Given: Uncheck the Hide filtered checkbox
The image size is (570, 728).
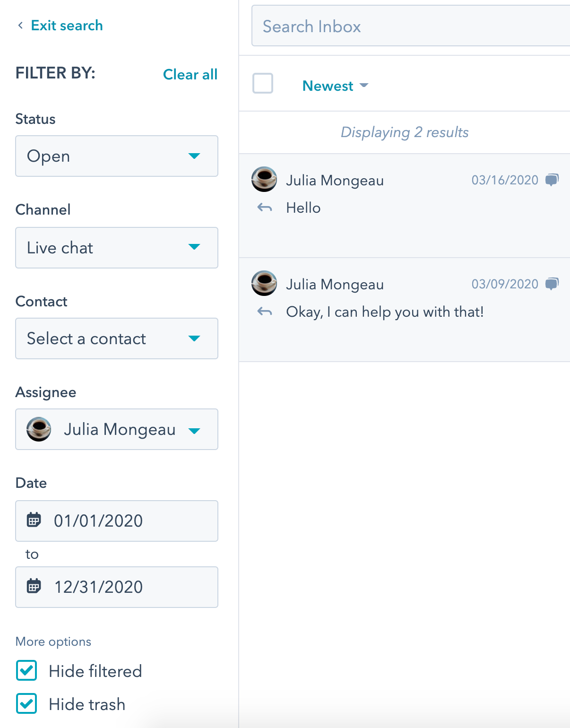Looking at the screenshot, I should (26, 670).
